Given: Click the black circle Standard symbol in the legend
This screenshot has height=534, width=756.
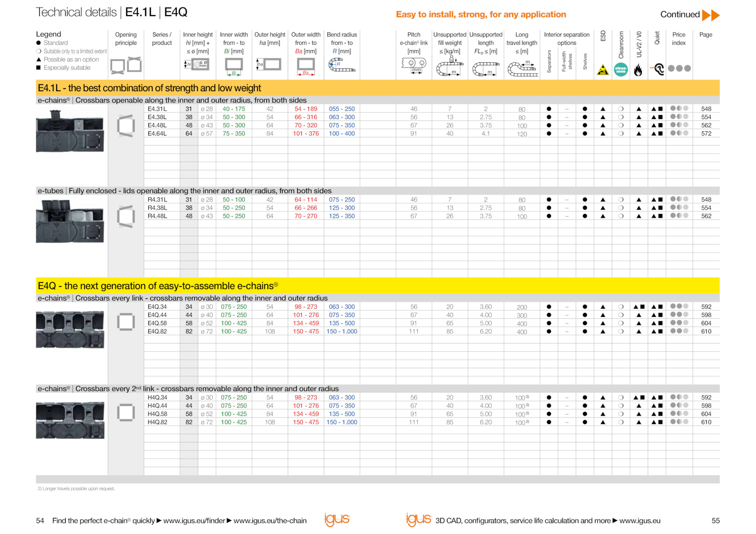Looking at the screenshot, I should pos(39,43).
